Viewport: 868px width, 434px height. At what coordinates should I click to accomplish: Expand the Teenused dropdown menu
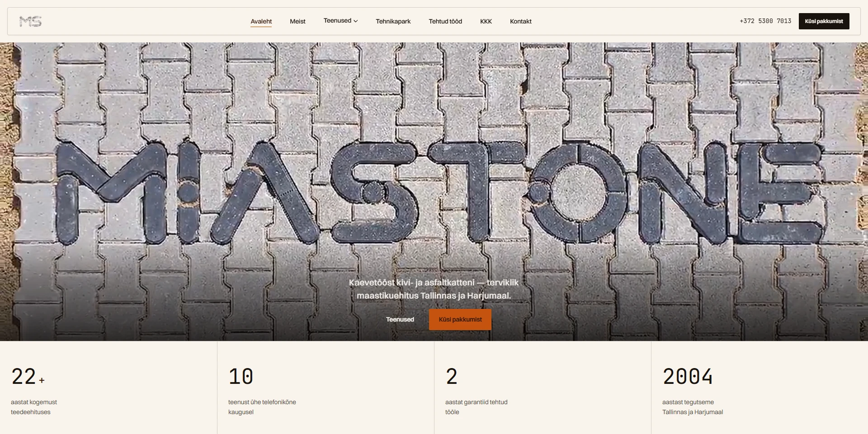click(x=340, y=21)
